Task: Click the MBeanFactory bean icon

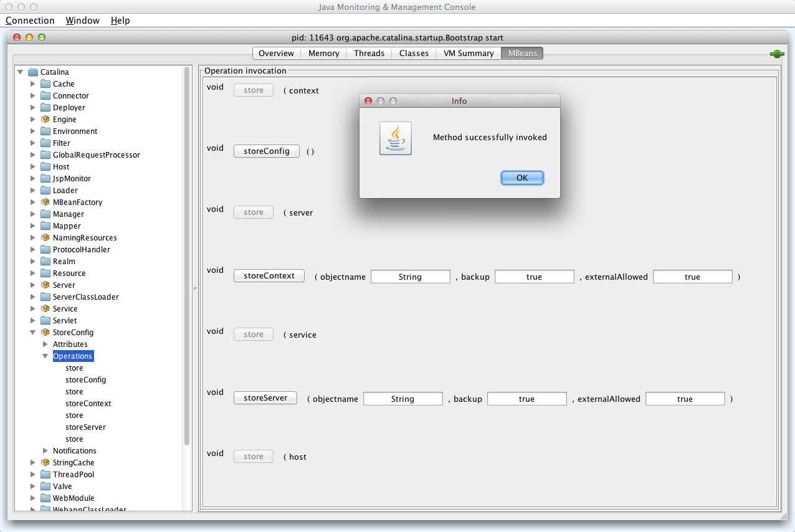Action: pyautogui.click(x=45, y=202)
